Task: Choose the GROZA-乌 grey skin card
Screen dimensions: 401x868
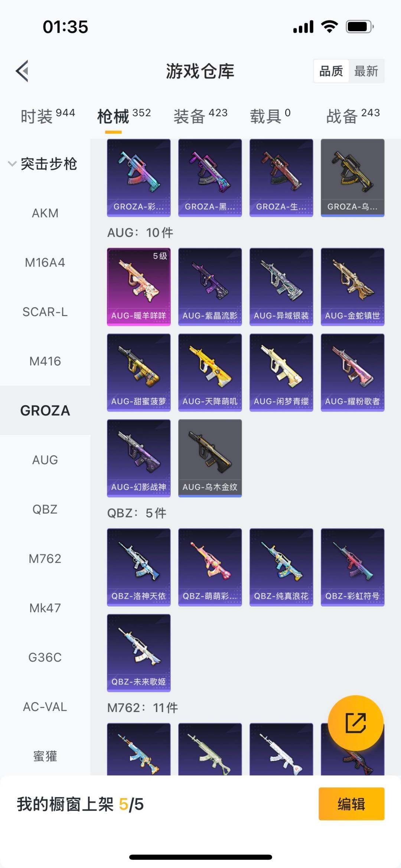Action: tap(353, 178)
